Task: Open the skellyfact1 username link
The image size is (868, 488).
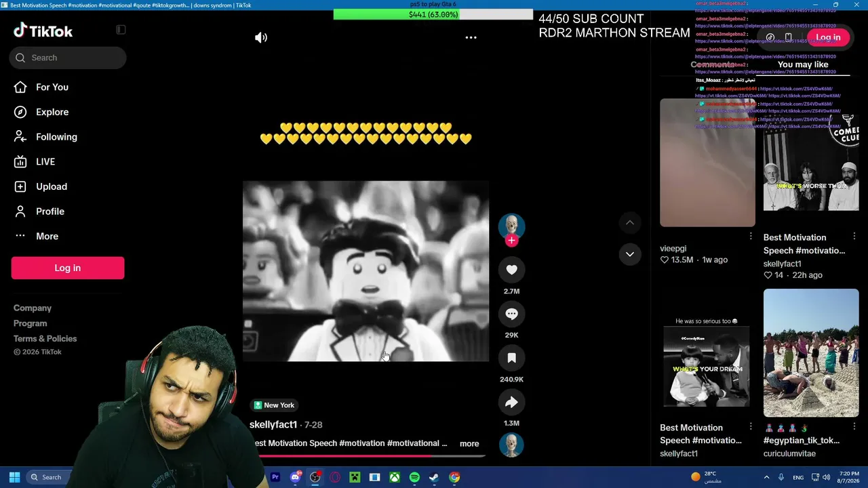Action: tap(273, 425)
